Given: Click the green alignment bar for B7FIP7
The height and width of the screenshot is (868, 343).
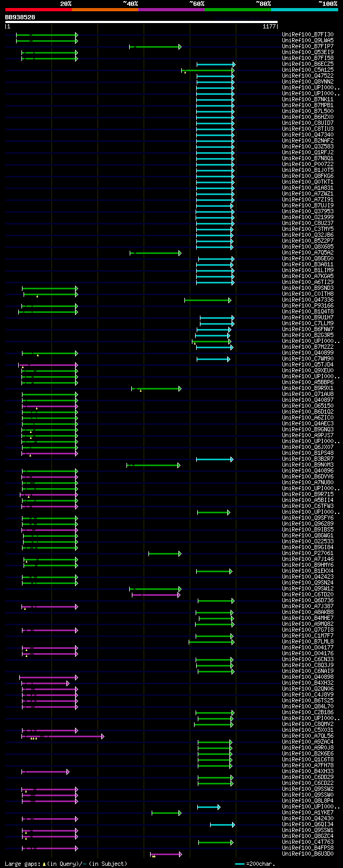Looking at the screenshot, I should [x=155, y=47].
